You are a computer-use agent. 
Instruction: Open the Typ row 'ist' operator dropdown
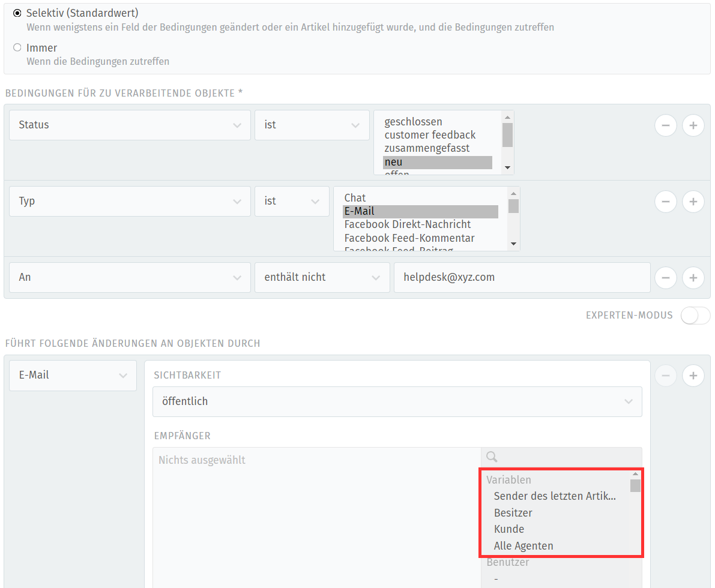pyautogui.click(x=292, y=201)
